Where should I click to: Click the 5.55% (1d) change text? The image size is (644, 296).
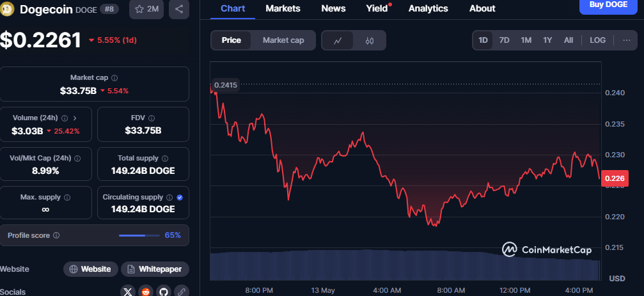(x=116, y=40)
